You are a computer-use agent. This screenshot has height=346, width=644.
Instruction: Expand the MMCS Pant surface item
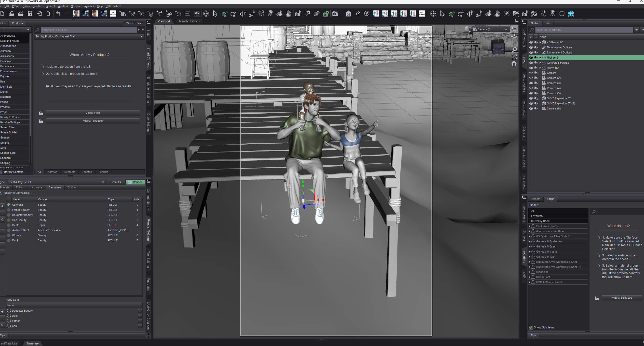[530, 277]
